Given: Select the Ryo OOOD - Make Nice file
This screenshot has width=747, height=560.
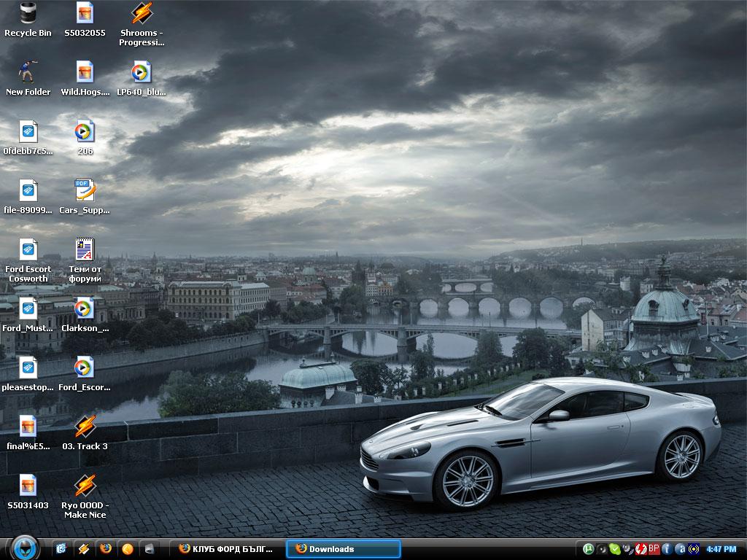Looking at the screenshot, I should click(x=85, y=486).
